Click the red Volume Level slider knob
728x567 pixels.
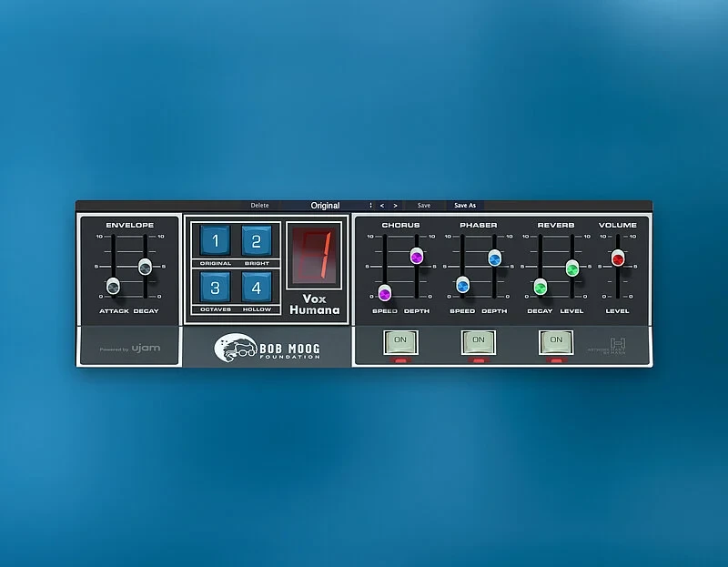(x=618, y=258)
